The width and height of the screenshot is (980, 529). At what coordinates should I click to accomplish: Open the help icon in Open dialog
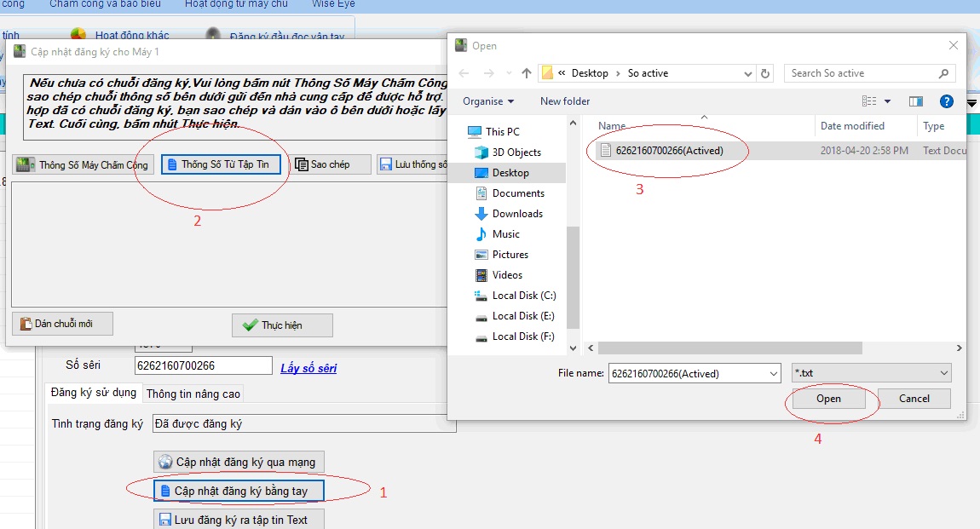point(946,101)
